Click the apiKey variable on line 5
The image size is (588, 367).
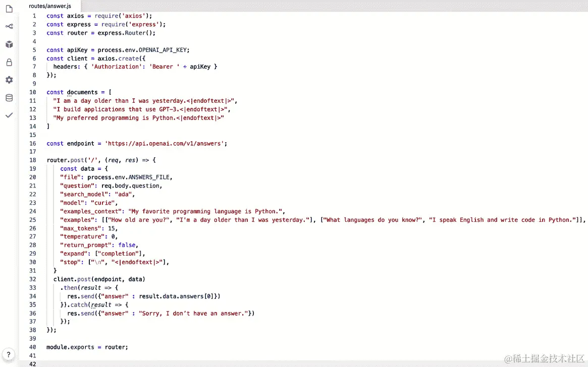(x=77, y=50)
